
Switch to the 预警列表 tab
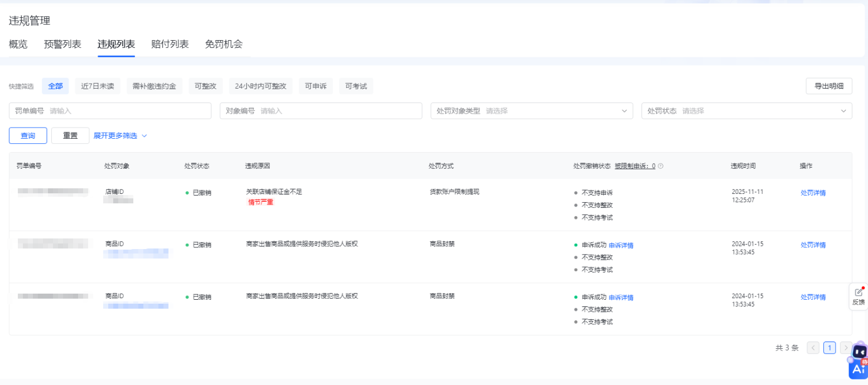coord(62,45)
